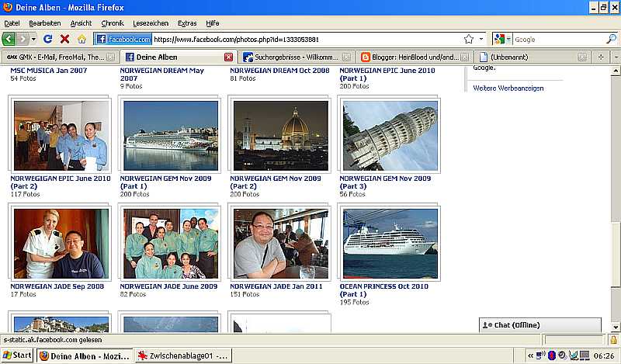Open NORWEGIAN GEM Nov 2009 (Part 2) title
Viewport: 621px width, 364px height.
pos(276,182)
